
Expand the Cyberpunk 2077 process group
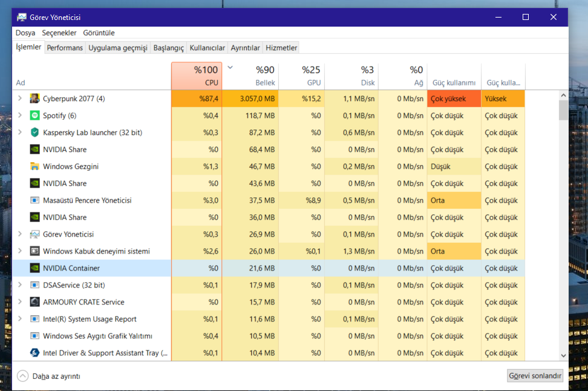[x=20, y=99]
